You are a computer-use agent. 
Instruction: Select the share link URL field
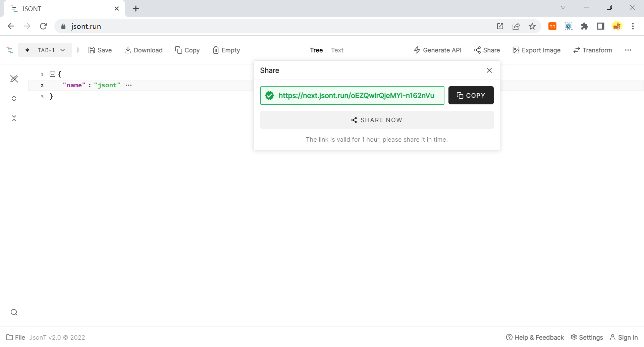[356, 96]
